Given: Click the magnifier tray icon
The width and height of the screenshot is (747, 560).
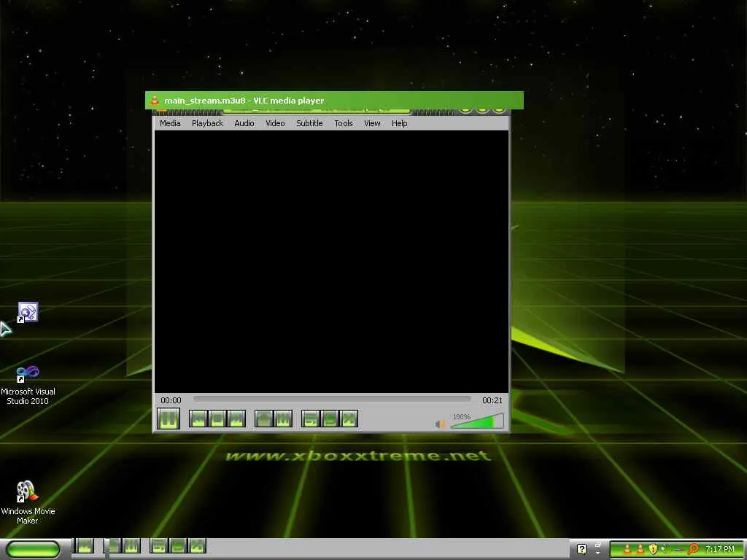Looking at the screenshot, I should (x=693, y=549).
